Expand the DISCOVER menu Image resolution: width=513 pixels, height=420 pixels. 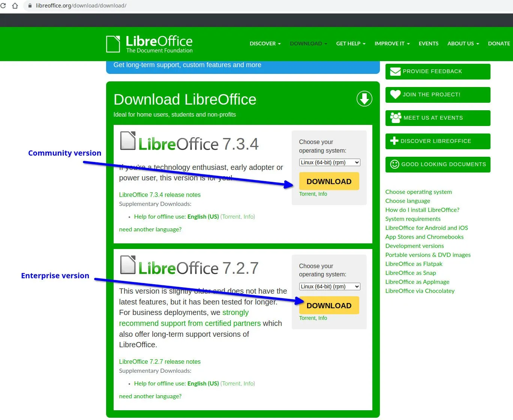(265, 43)
